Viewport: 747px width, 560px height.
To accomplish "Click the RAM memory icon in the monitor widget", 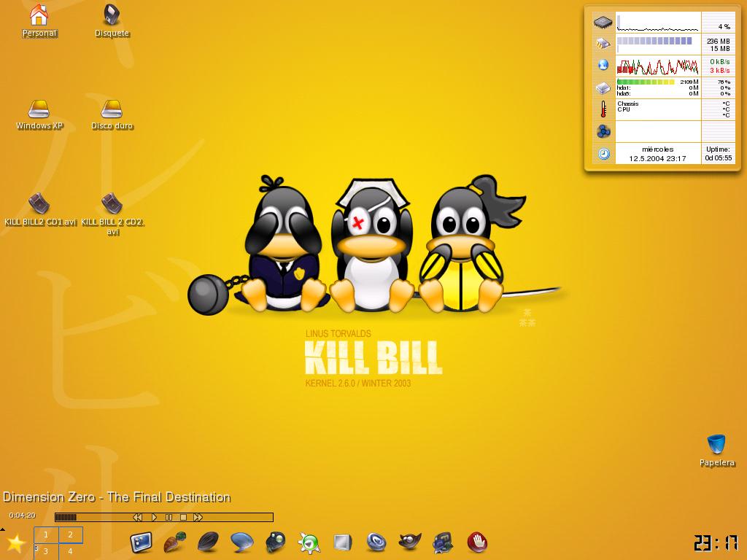I will coord(603,44).
